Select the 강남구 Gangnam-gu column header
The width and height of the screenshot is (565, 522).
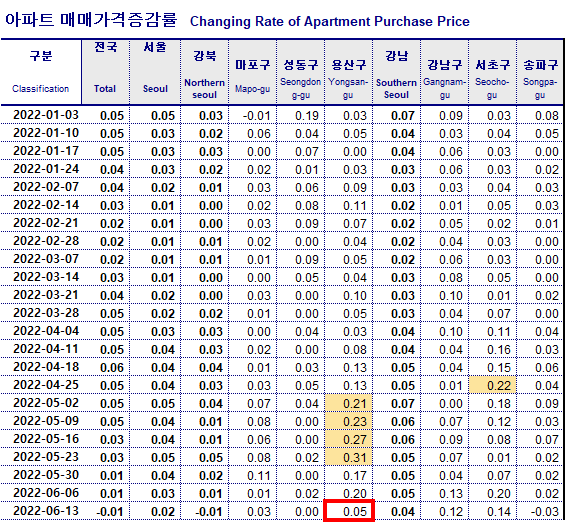(445, 72)
